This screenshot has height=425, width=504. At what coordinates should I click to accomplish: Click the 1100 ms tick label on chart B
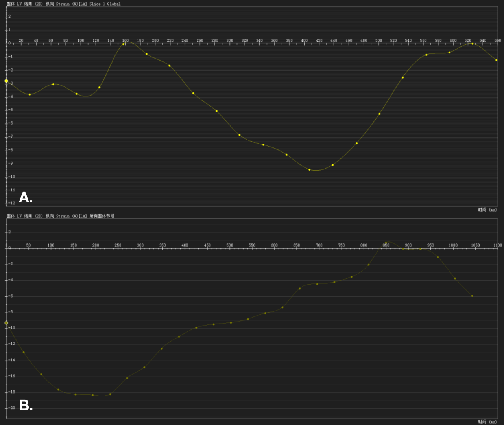[497, 245]
